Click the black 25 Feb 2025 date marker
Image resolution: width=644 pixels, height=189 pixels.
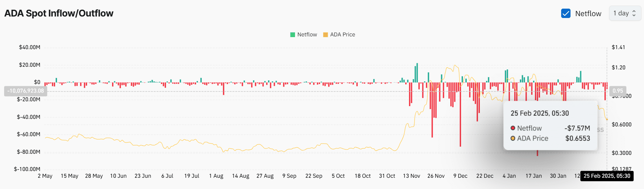[607, 176]
